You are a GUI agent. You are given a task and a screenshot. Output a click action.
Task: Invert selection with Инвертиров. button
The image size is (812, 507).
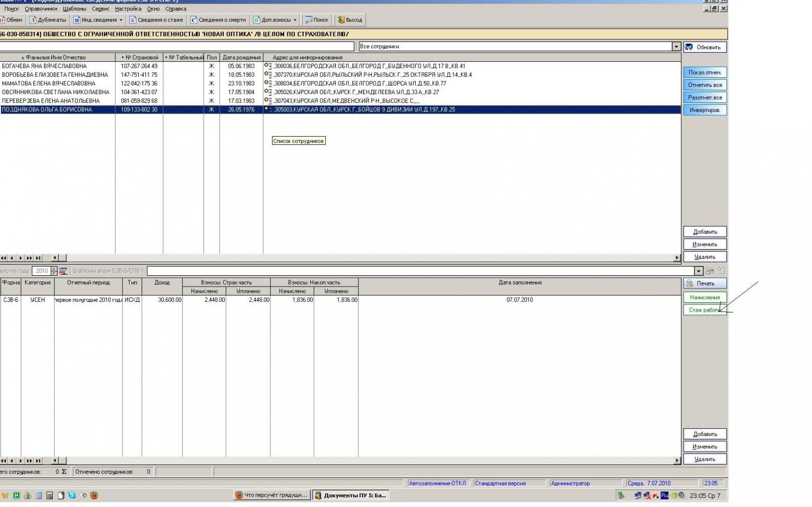pos(704,110)
